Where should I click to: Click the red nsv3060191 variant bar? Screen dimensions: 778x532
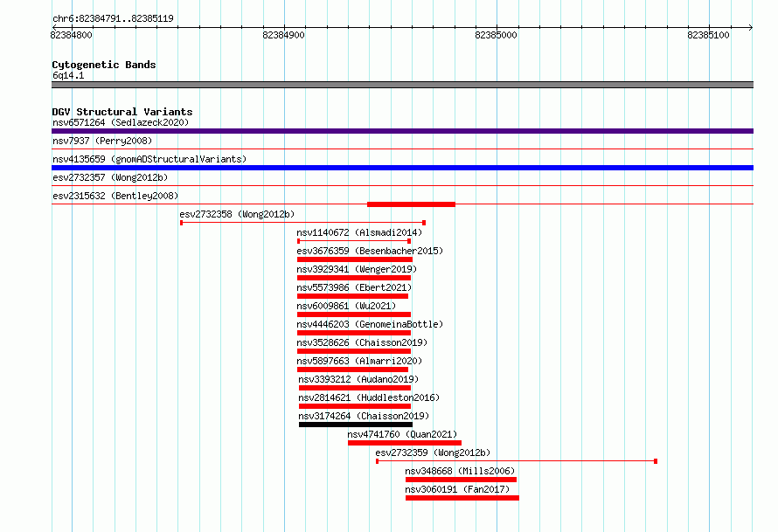462,498
